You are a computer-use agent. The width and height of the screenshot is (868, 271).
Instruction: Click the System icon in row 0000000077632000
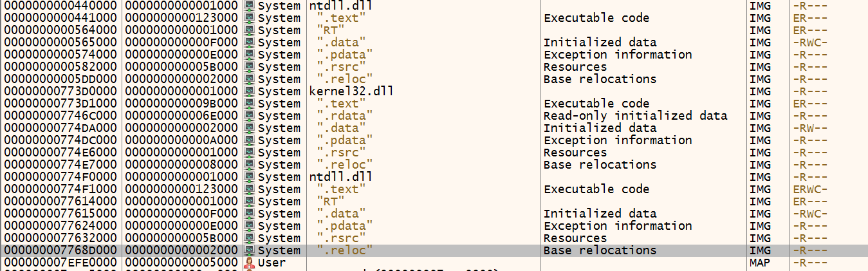250,238
